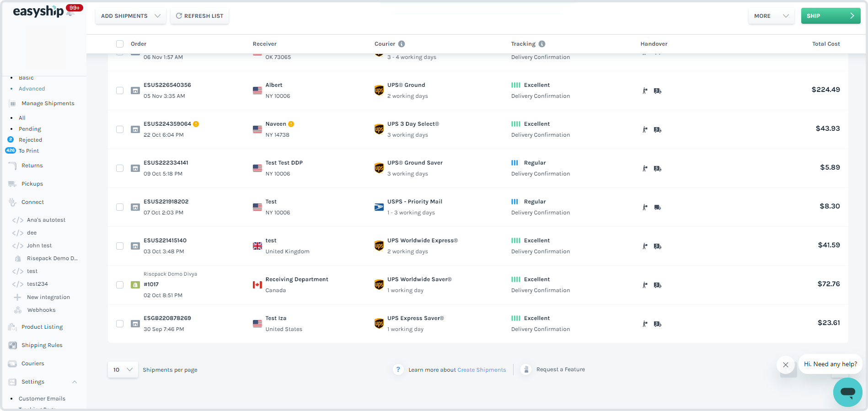Click the green Ship button
The image size is (868, 411).
(830, 16)
